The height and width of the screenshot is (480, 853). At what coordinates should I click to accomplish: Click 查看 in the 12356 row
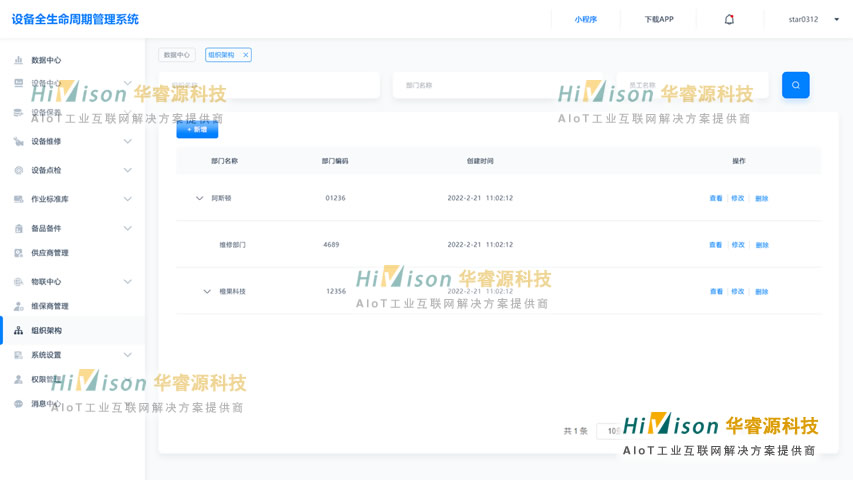pos(716,292)
